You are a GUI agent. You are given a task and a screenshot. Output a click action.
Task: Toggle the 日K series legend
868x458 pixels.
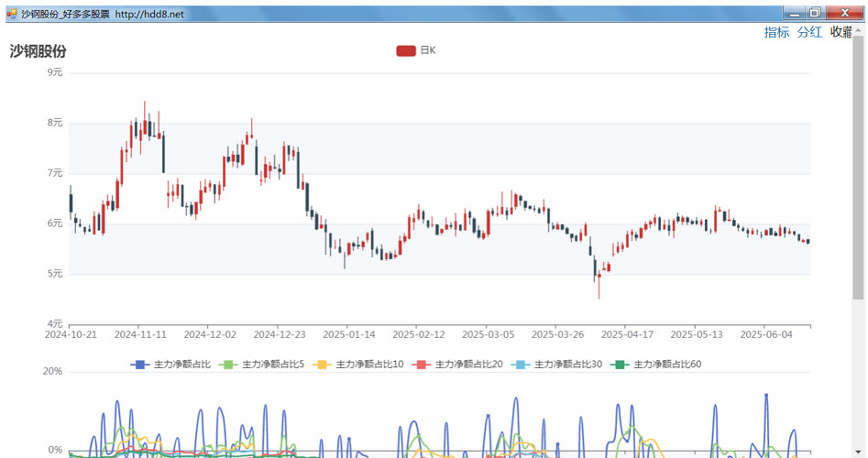click(416, 50)
